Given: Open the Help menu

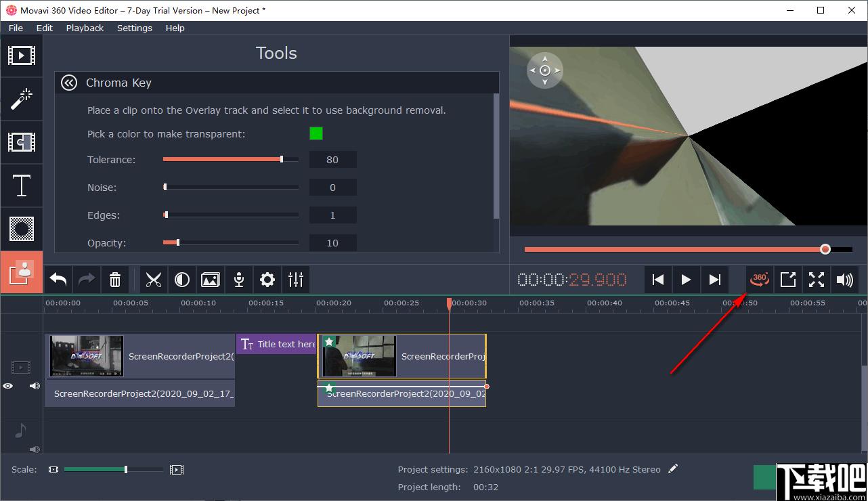Looking at the screenshot, I should [x=175, y=28].
